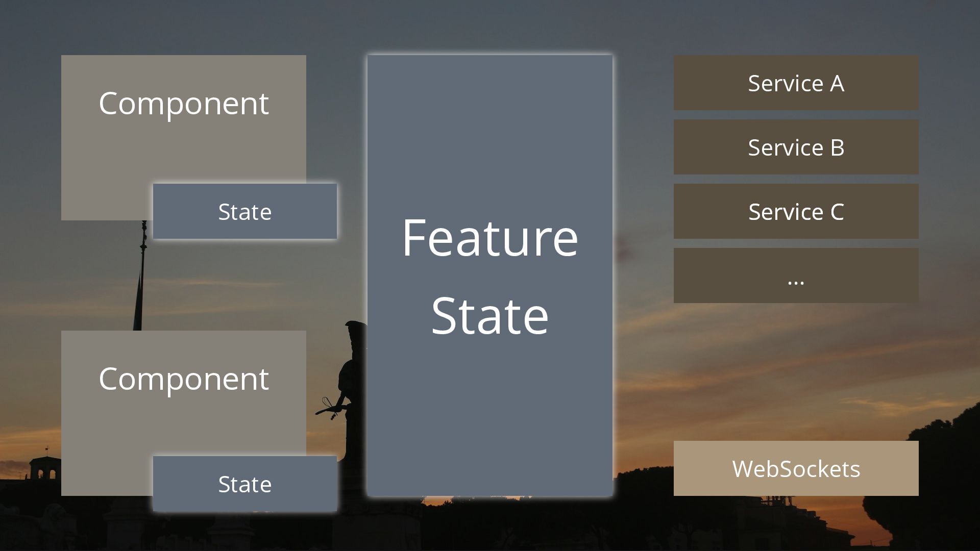Click the bell tower silhouette at lower left
The width and height of the screenshot is (980, 551).
pos(45,467)
